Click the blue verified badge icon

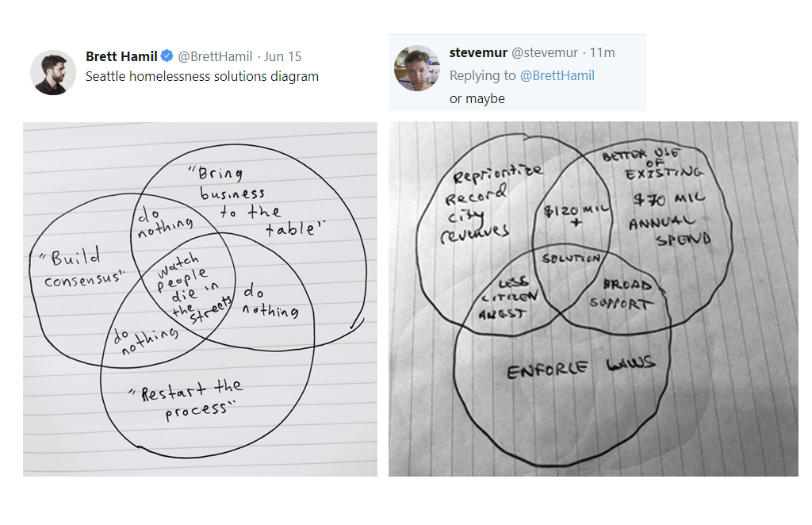[167, 56]
